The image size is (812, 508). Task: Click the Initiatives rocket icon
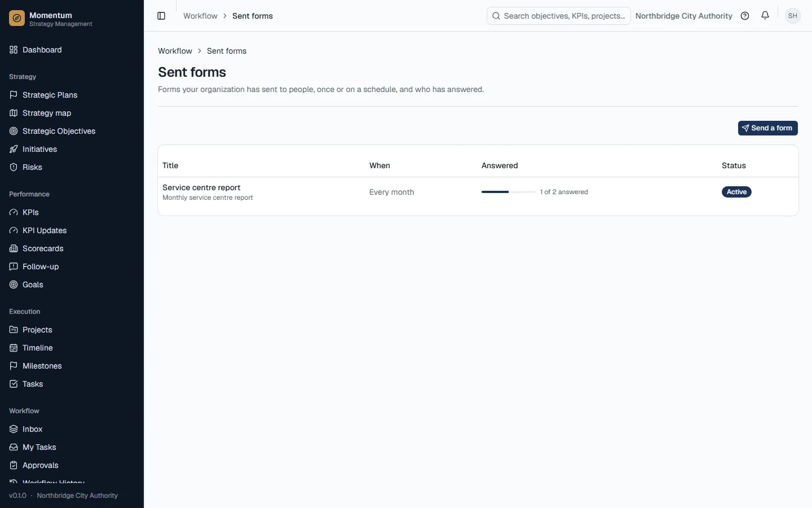point(14,149)
